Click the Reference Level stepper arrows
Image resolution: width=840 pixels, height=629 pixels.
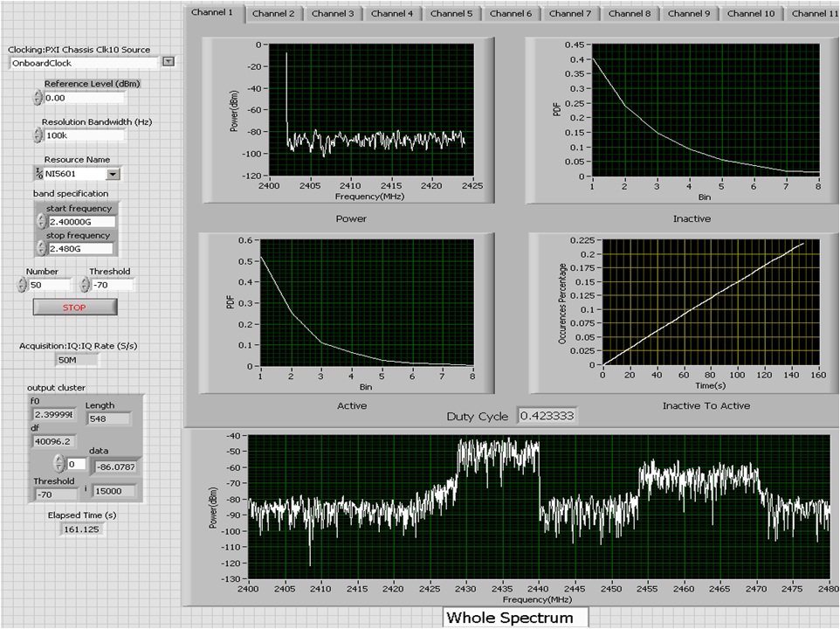click(x=38, y=98)
